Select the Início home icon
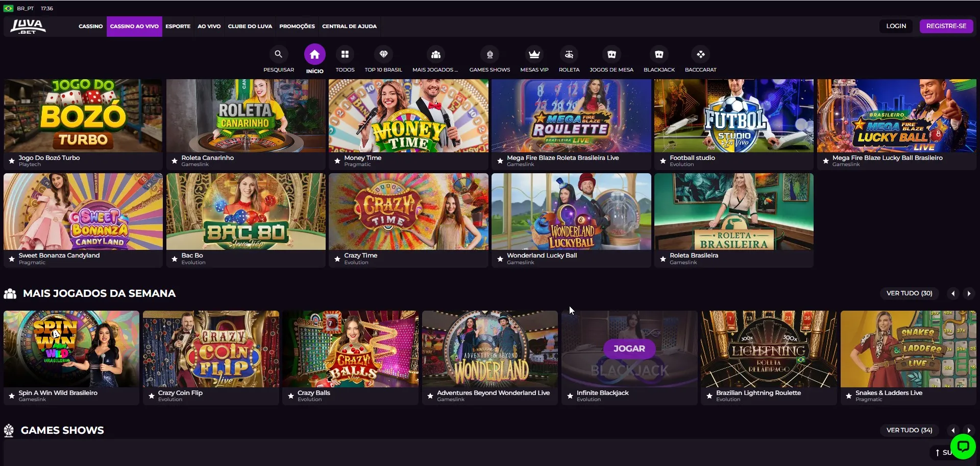Screen dimensions: 980x466 pos(314,54)
